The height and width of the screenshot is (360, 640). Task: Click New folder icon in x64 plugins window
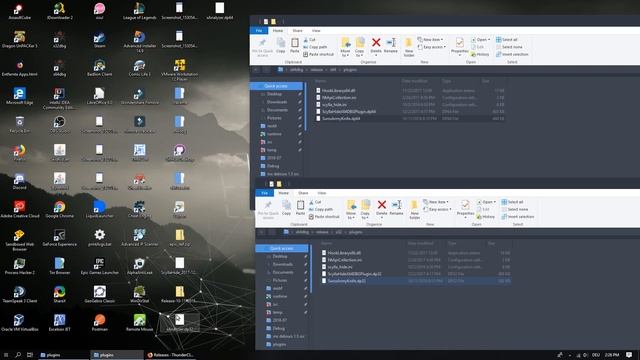(x=409, y=47)
